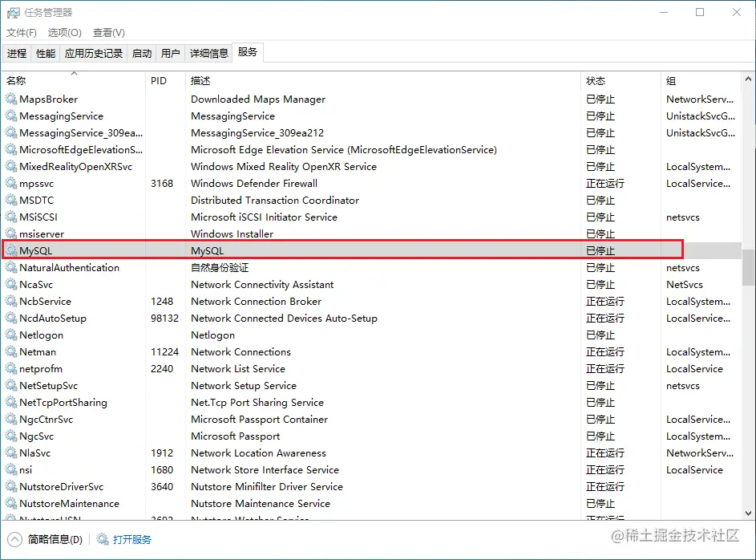Image resolution: width=756 pixels, height=560 pixels.
Task: Click the vertical scrollbar thumb
Action: point(748,268)
